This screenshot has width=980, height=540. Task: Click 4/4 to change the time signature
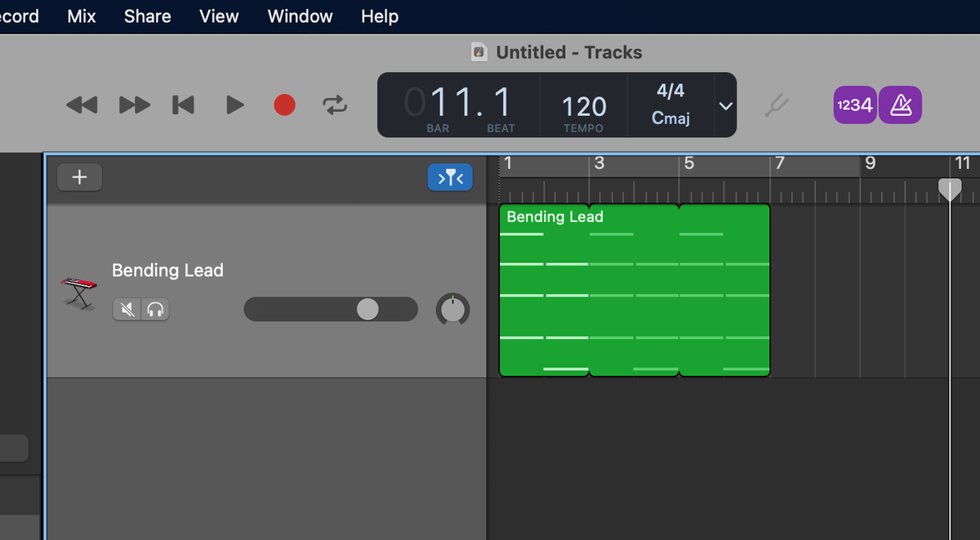[x=670, y=90]
